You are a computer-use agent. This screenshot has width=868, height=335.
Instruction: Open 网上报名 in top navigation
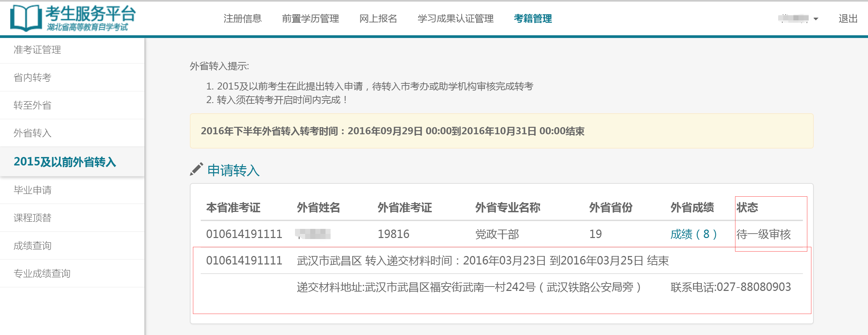tap(378, 19)
